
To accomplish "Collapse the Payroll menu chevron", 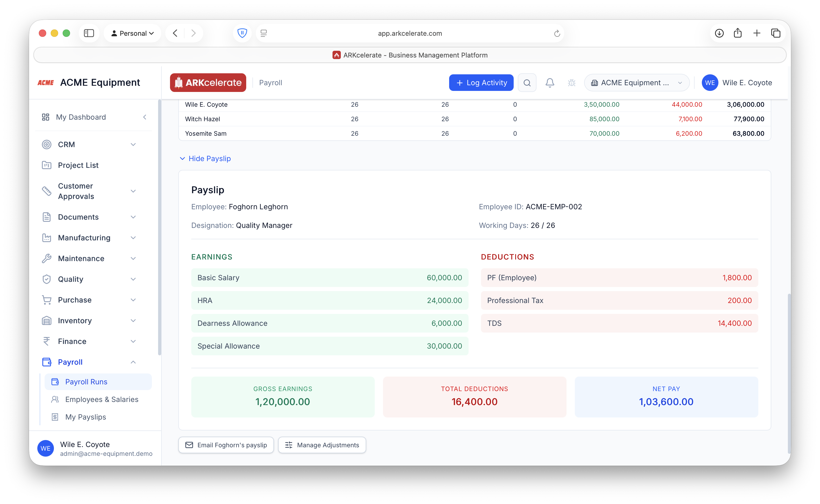I will coord(133,362).
